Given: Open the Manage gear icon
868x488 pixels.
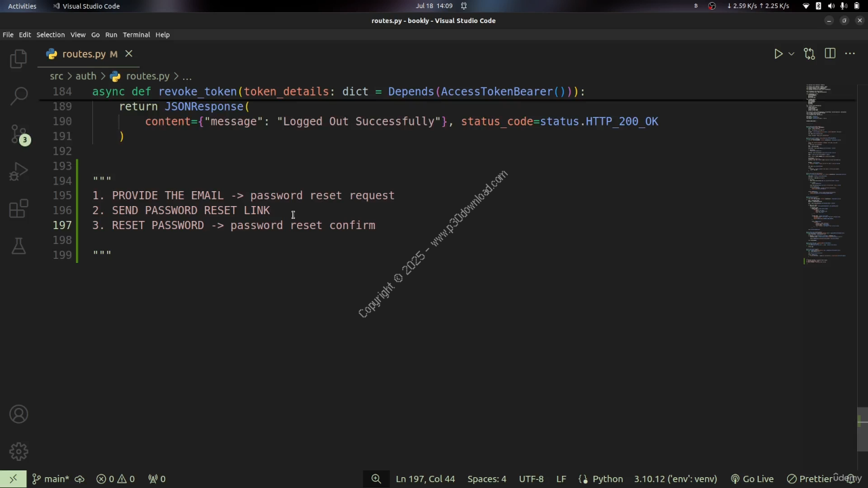Looking at the screenshot, I should (x=18, y=451).
